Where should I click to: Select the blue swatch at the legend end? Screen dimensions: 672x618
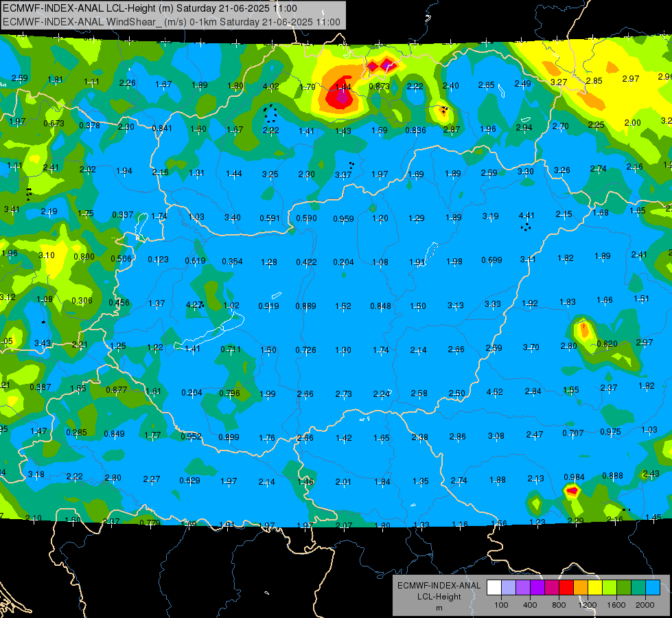[x=653, y=588]
